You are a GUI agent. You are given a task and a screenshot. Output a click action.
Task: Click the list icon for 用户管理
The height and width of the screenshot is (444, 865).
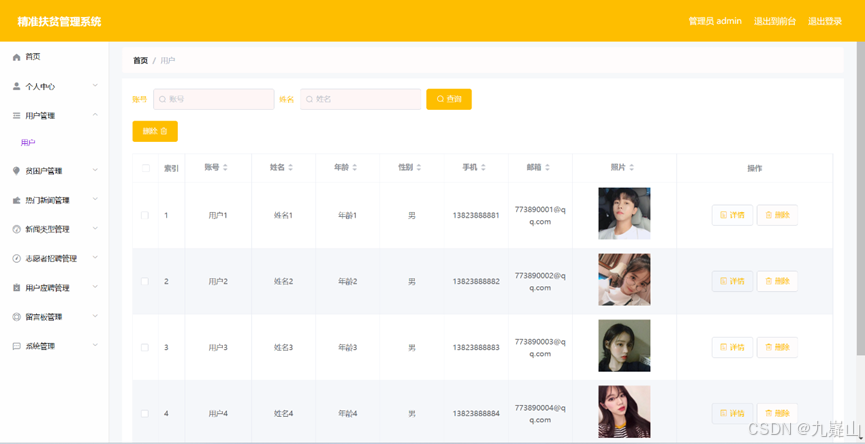point(17,115)
